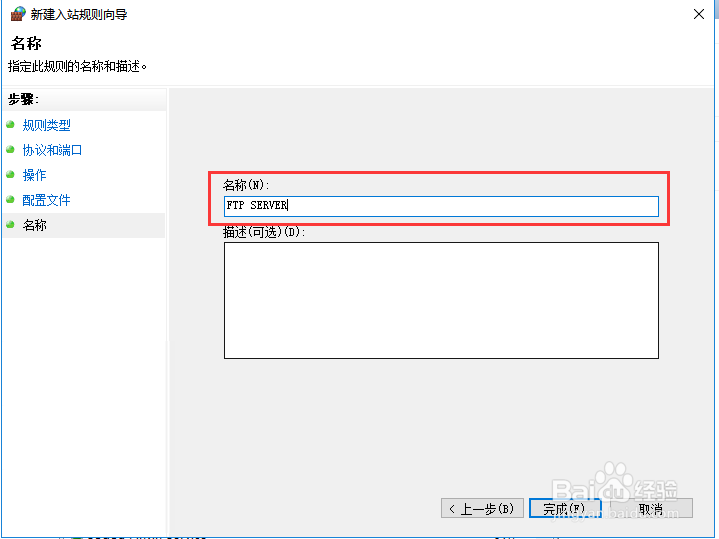Screen dimensions: 719x539
Task: Click the green bullet beside 操作
Action: pos(11,174)
